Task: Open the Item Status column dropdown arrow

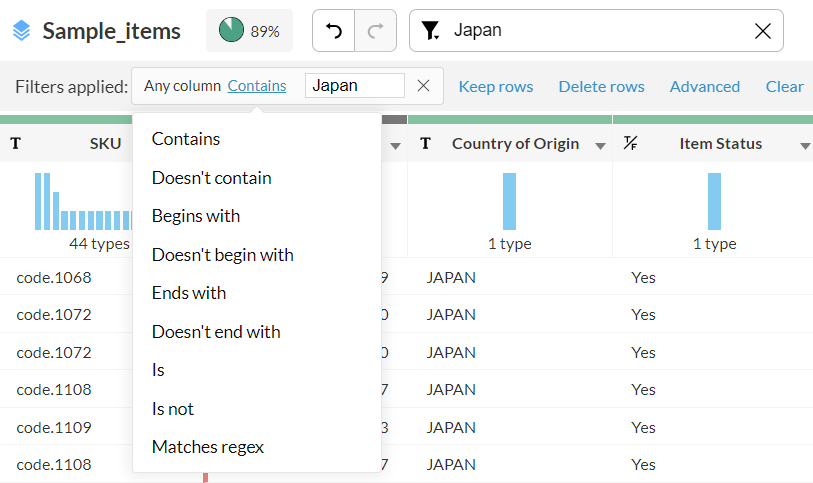Action: (x=805, y=146)
